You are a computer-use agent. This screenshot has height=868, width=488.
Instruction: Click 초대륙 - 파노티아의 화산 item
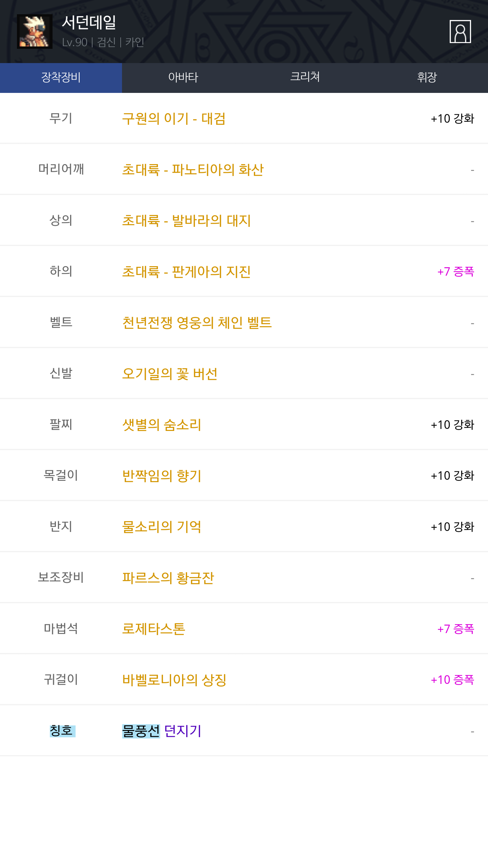192,170
